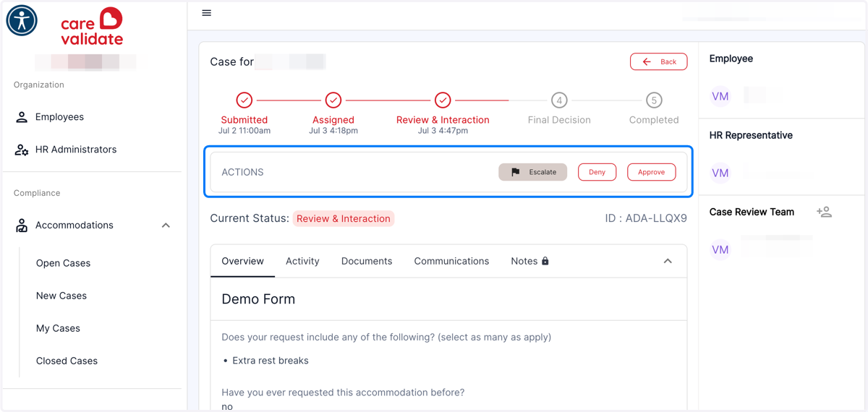
Task: Click the Employee VM avatar
Action: pyautogui.click(x=720, y=96)
